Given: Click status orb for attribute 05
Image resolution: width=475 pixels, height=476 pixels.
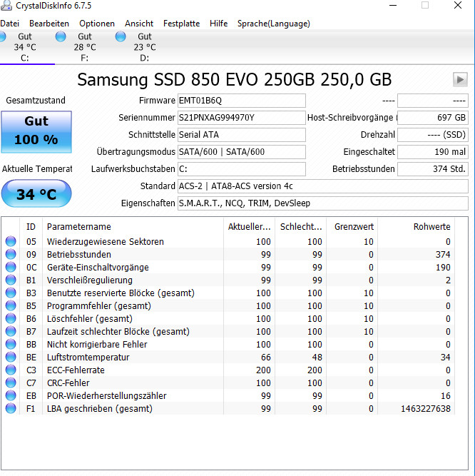Looking at the screenshot, I should (11, 241).
